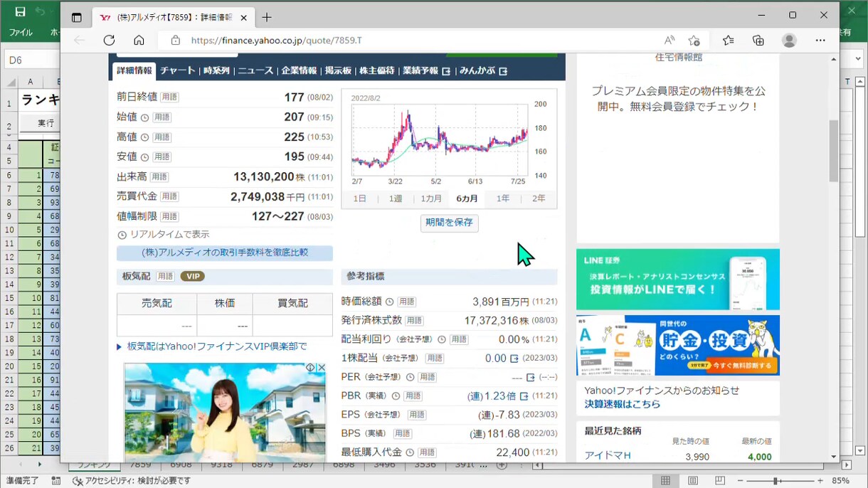
Task: Click the clock icon beside 高値
Action: pos(144,137)
